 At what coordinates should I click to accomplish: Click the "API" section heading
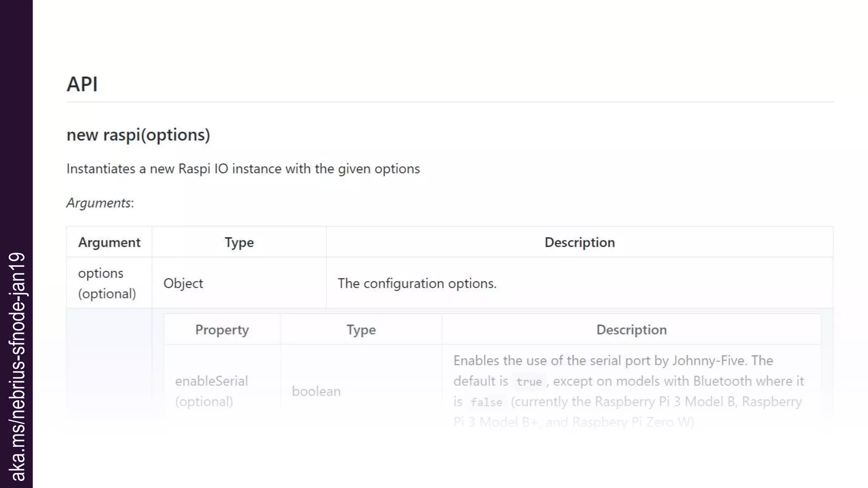coord(82,84)
